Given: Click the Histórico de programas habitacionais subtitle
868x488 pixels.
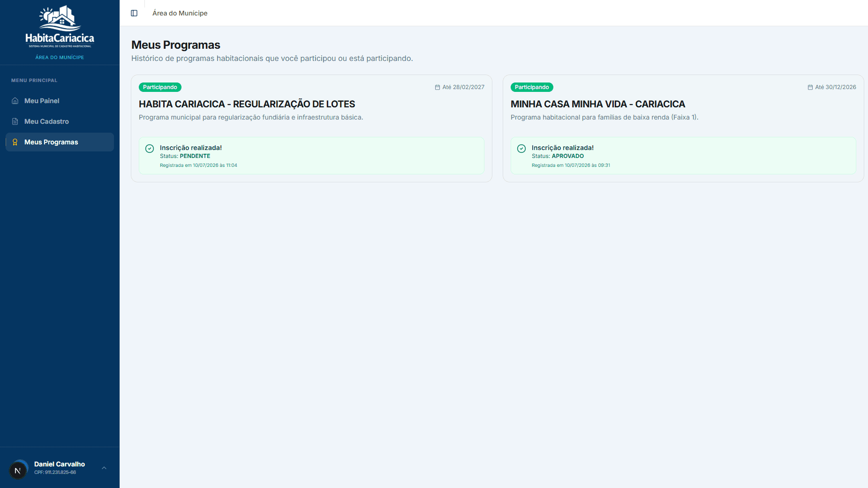Looking at the screenshot, I should coord(272,59).
